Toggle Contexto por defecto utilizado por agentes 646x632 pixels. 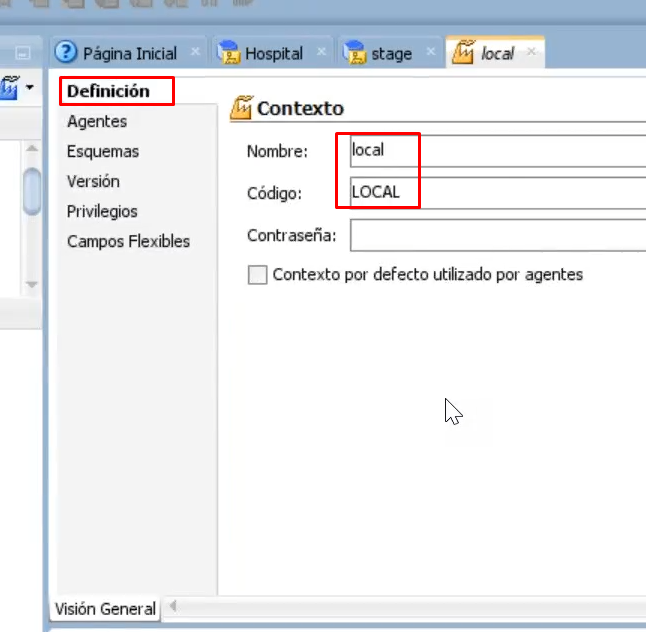click(x=257, y=275)
